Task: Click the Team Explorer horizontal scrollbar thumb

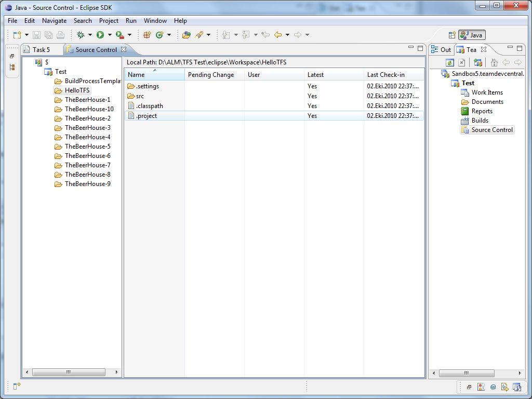Action: pyautogui.click(x=467, y=373)
